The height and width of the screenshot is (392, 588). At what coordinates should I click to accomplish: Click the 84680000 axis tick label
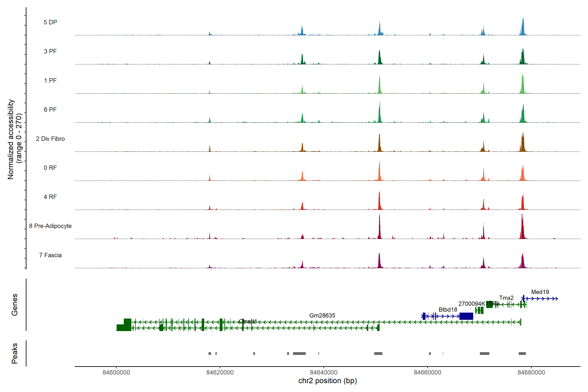point(531,372)
